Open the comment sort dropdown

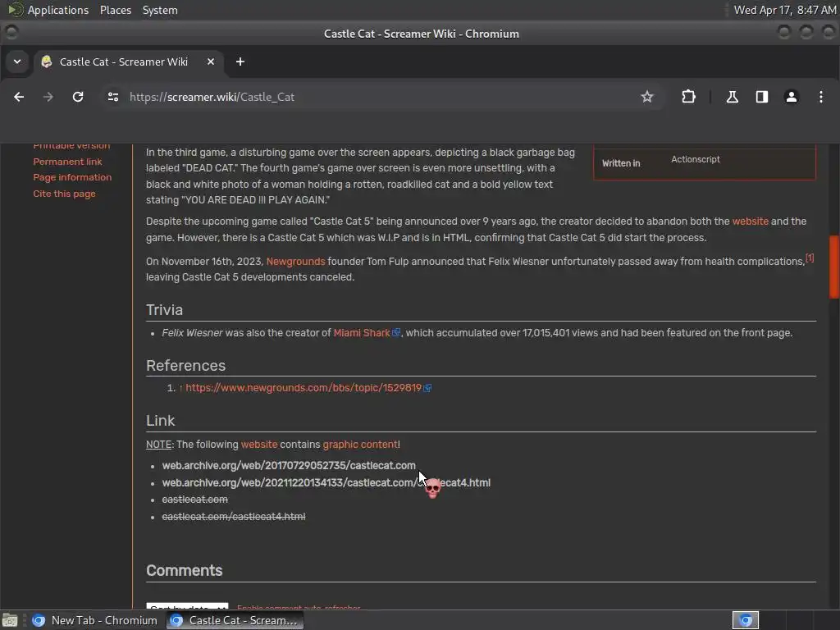(188, 606)
